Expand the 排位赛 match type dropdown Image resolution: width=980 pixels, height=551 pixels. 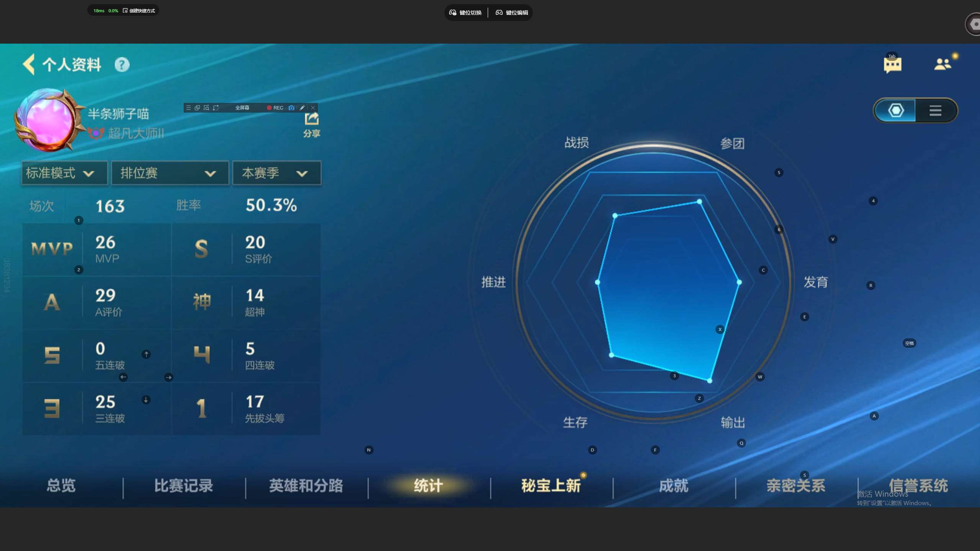170,173
